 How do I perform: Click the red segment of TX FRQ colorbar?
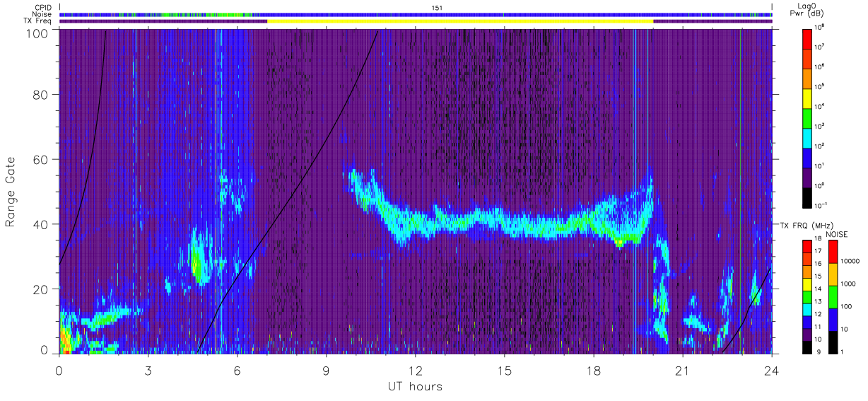point(807,247)
